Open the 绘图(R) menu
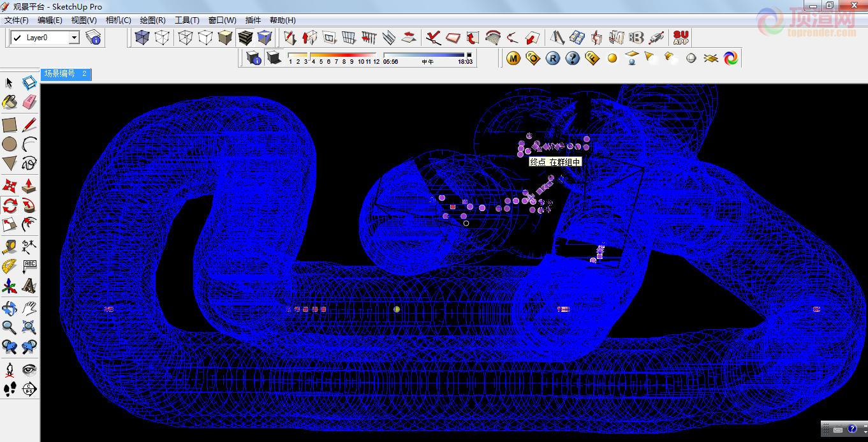Image resolution: width=868 pixels, height=442 pixels. [152, 20]
